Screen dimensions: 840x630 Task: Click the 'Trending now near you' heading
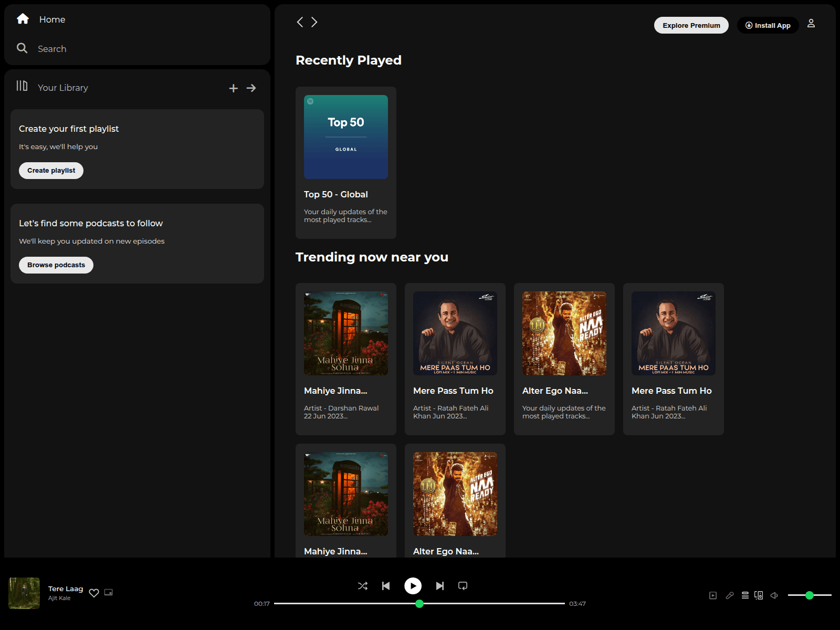click(372, 257)
